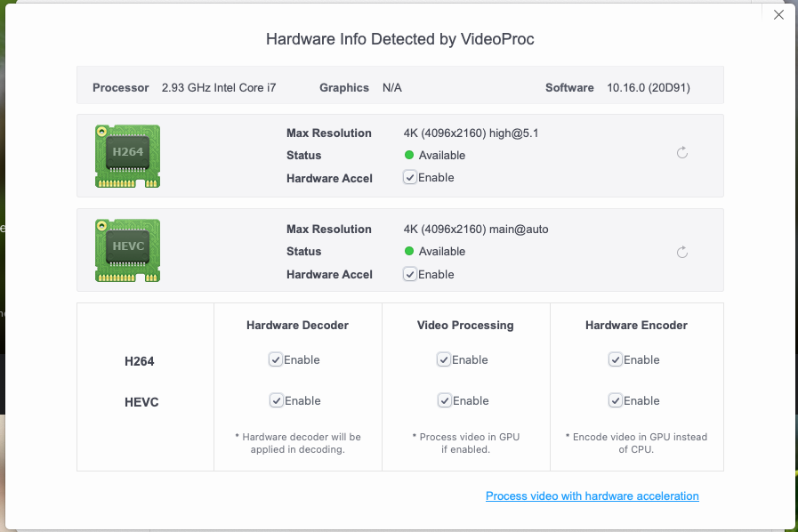Turn off H264 Hardware Encoder
This screenshot has height=532, width=798.
pyautogui.click(x=615, y=359)
